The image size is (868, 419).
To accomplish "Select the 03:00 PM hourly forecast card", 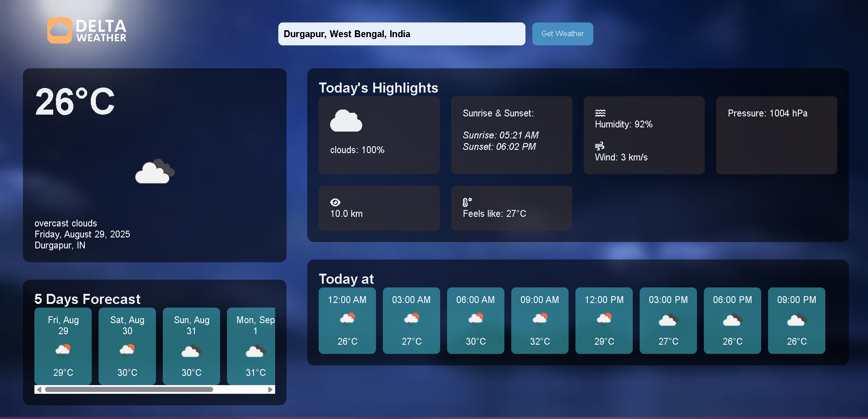I will coord(668,321).
